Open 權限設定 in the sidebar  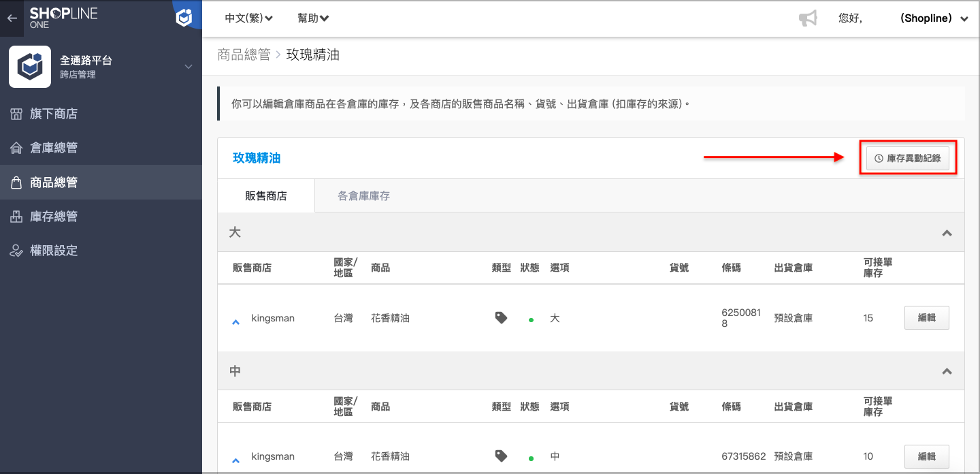pos(101,251)
